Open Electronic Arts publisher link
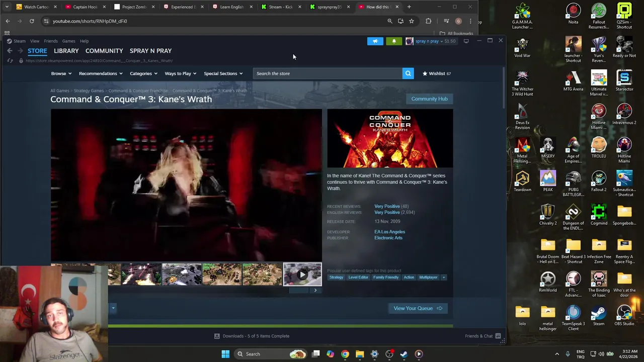Viewport: 644px width, 362px height. pyautogui.click(x=388, y=238)
